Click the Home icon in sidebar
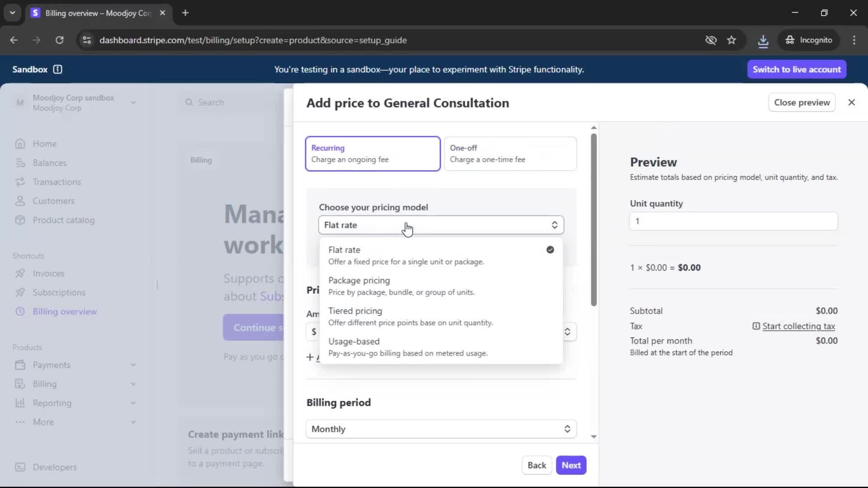This screenshot has height=488, width=868. (x=20, y=144)
